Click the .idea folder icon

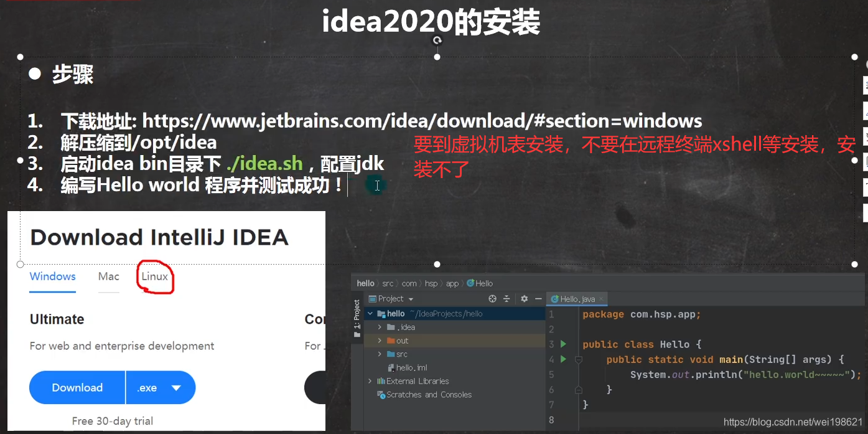tap(391, 327)
